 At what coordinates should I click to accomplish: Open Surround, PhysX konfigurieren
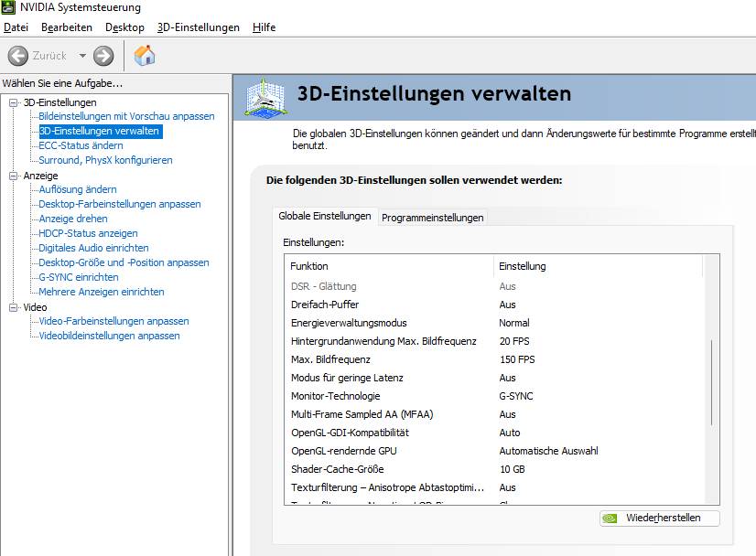point(105,160)
